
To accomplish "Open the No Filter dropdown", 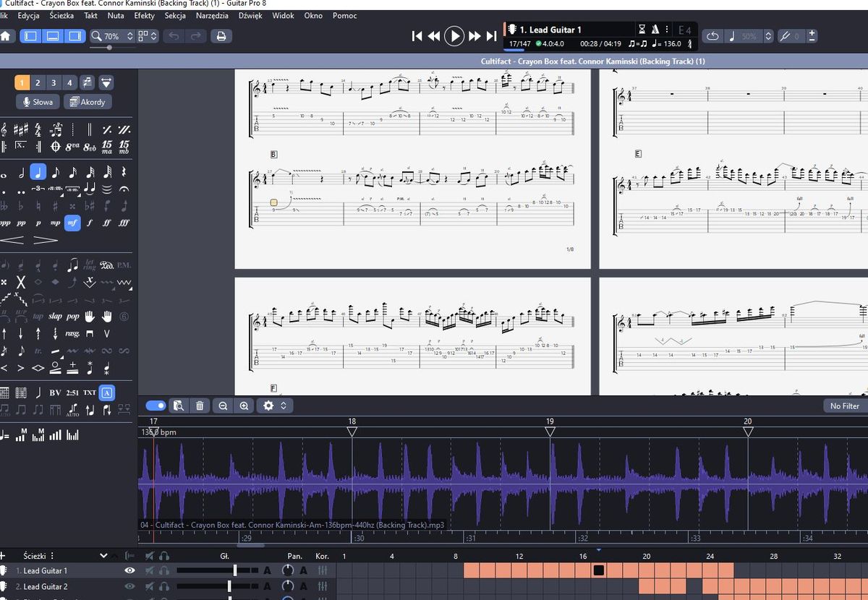I will tap(845, 406).
